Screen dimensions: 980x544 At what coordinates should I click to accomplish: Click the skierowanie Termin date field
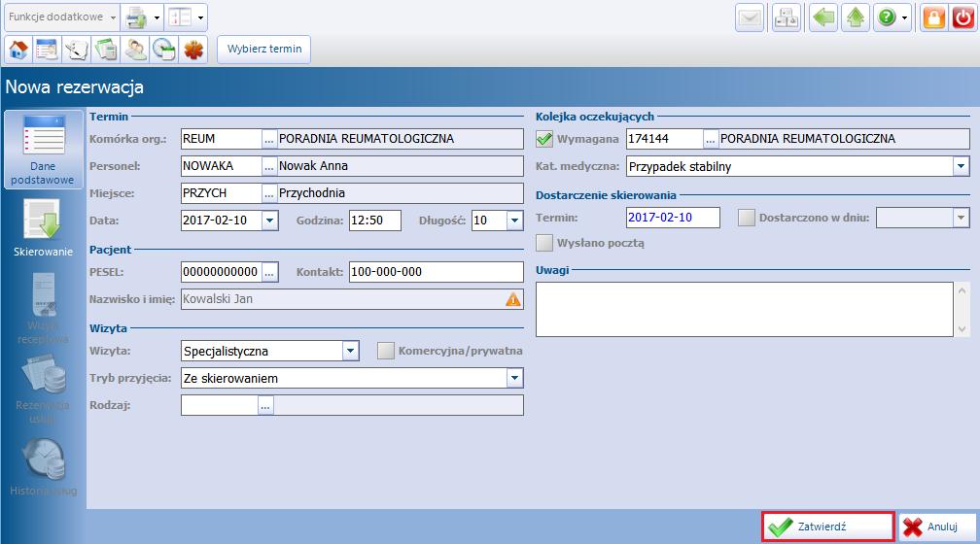[673, 218]
